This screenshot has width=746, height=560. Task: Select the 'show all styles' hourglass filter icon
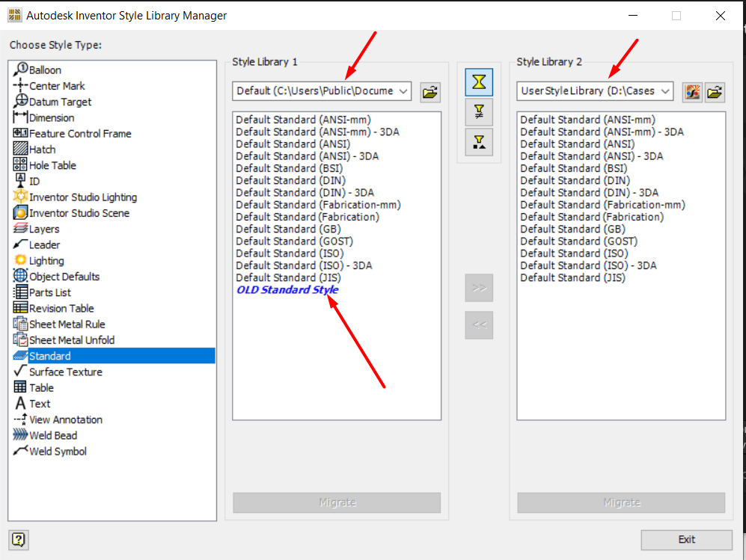[x=479, y=82]
